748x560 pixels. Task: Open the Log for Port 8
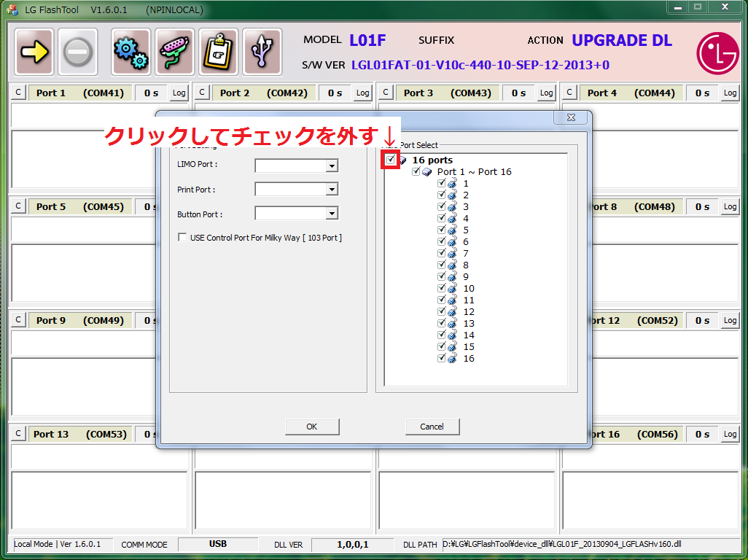pos(731,206)
